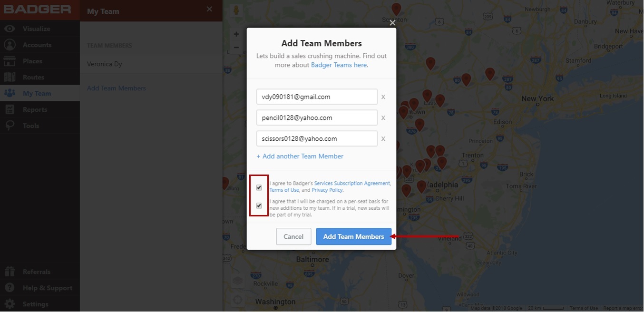
Task: Open the Services Subscription Agreement link
Action: [x=352, y=183]
